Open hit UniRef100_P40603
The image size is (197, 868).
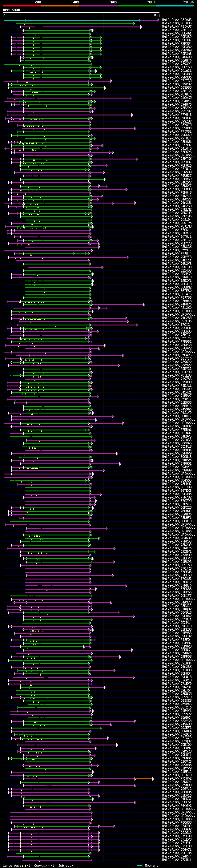click(177, 57)
